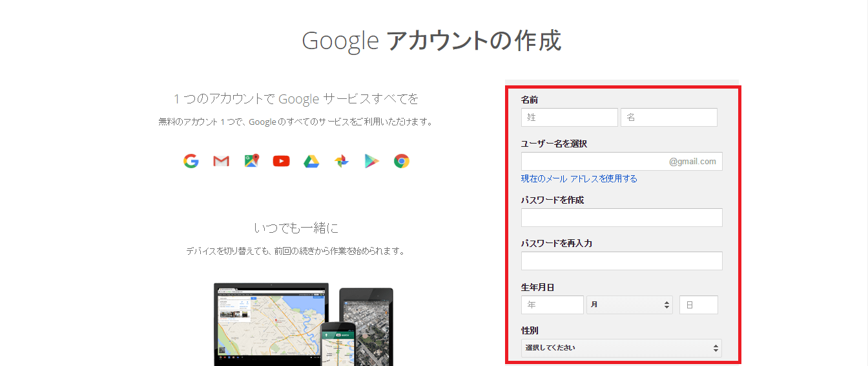Click the ユーザー名を選択 label
Image resolution: width=868 pixels, height=366 pixels.
(554, 144)
